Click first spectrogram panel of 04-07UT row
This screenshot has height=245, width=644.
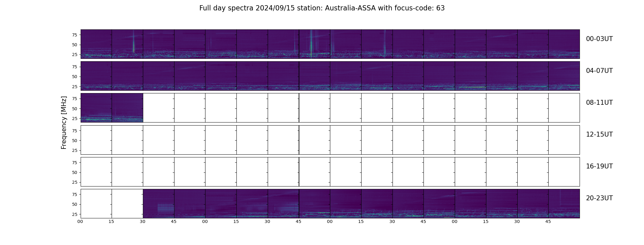[96, 76]
